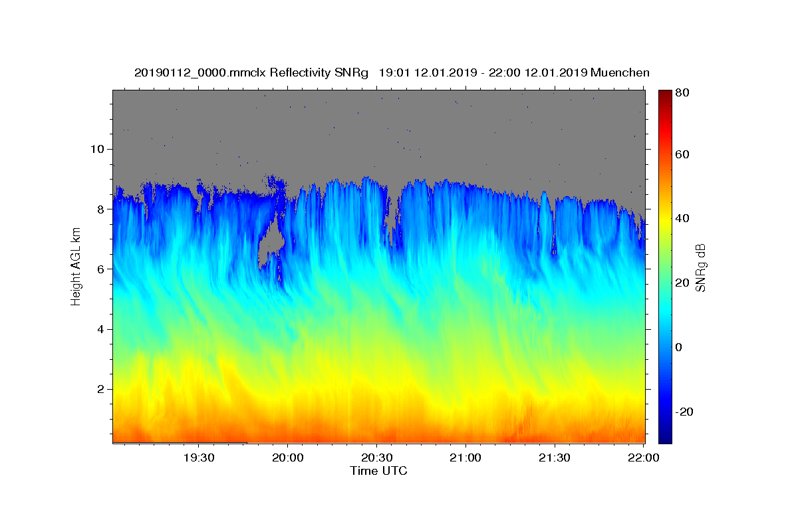Select the '20:00' time axis label
Image resolution: width=798 pixels, height=532 pixels.
click(288, 458)
